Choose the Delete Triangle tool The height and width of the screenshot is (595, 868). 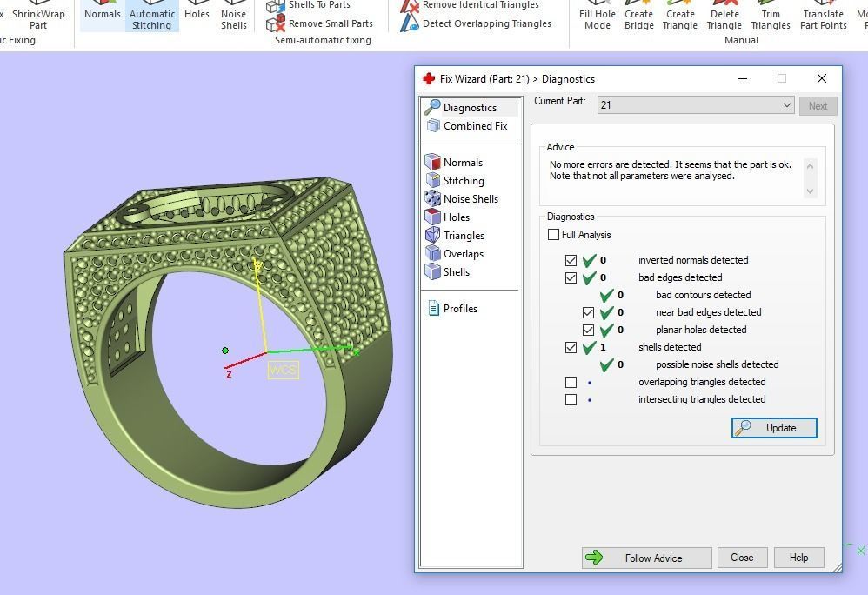pos(724,17)
